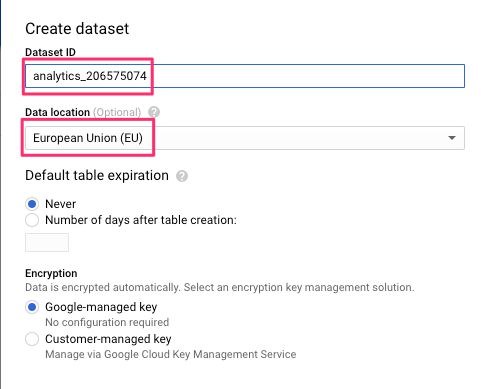Select the Never expiration radio button
This screenshot has width=488, height=389.
point(32,204)
